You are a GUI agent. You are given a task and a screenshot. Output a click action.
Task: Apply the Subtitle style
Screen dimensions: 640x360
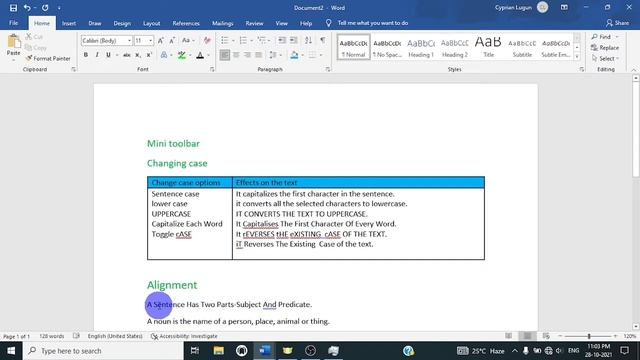pyautogui.click(x=522, y=47)
